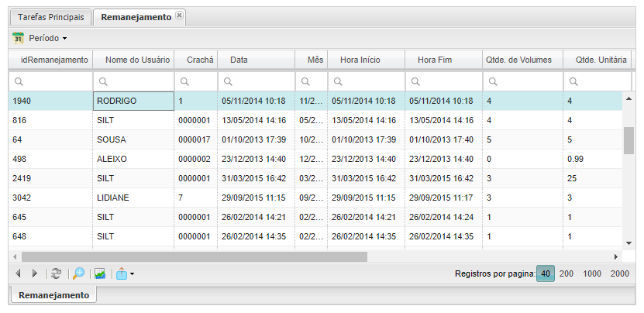Click Hora Fim cell 29/09/2015 11:17
644x313 pixels.
point(443,198)
